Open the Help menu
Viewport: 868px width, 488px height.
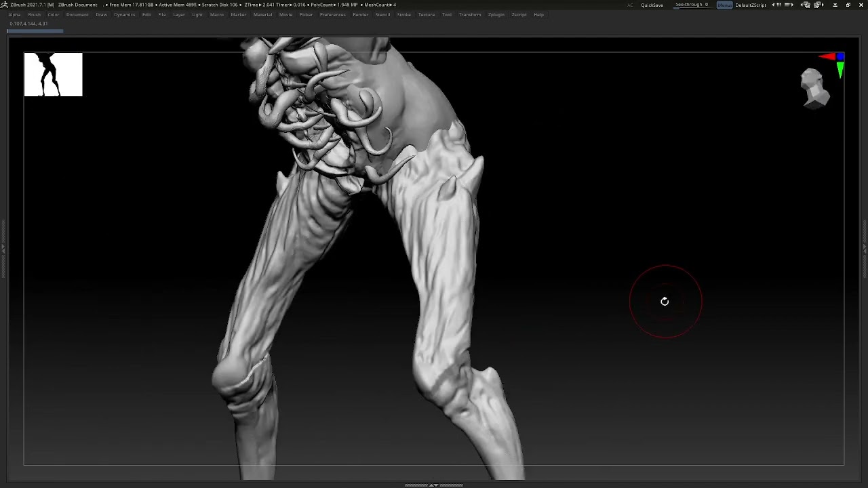tap(539, 14)
